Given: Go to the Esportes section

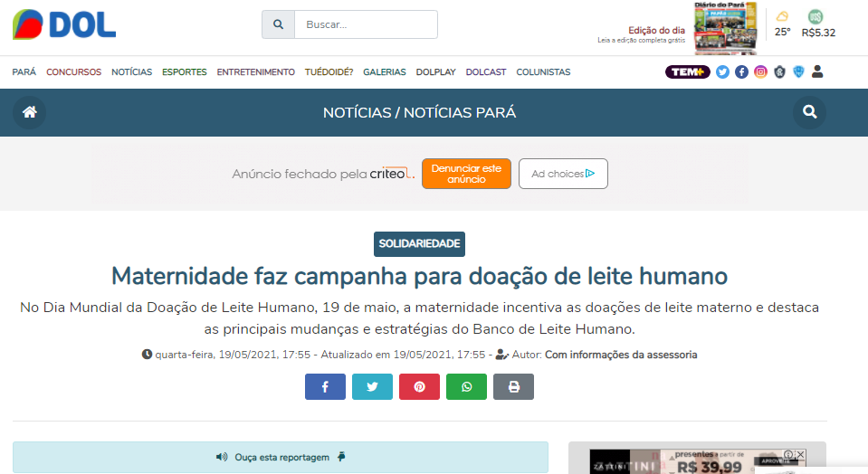Looking at the screenshot, I should click(185, 71).
